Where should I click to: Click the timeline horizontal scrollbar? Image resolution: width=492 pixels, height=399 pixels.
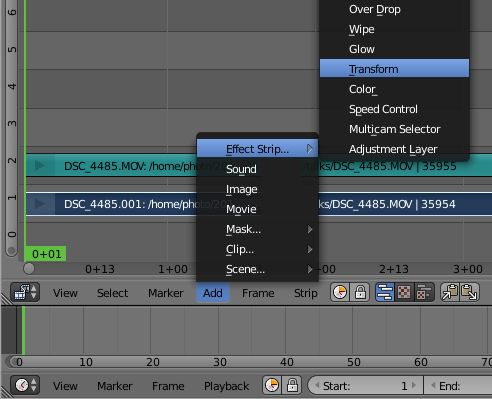[x=249, y=362]
